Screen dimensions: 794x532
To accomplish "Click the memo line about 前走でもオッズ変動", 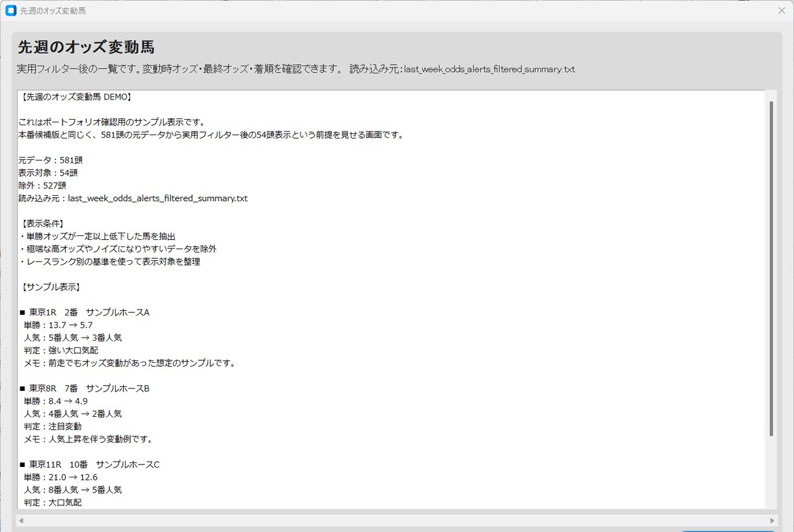I will click(130, 363).
